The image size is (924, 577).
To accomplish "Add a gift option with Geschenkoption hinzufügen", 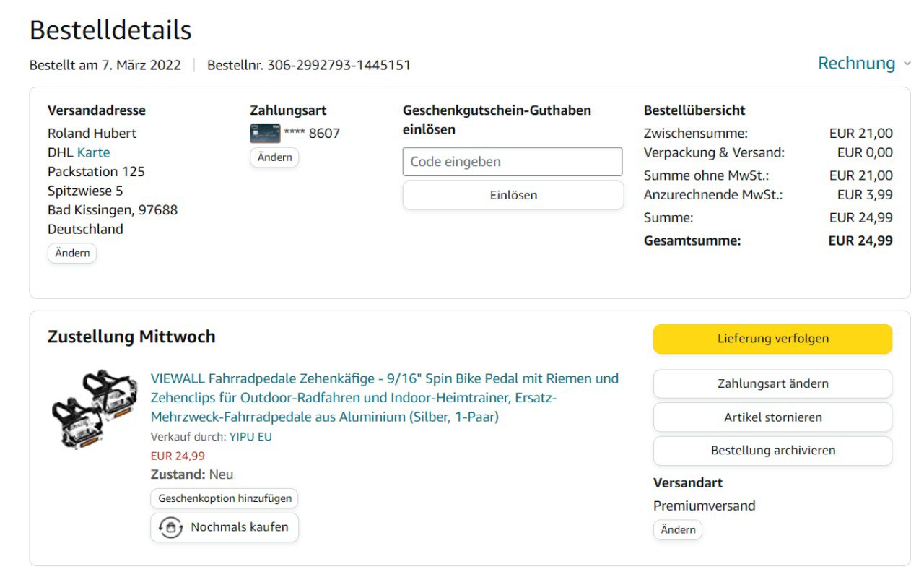I will [x=225, y=498].
